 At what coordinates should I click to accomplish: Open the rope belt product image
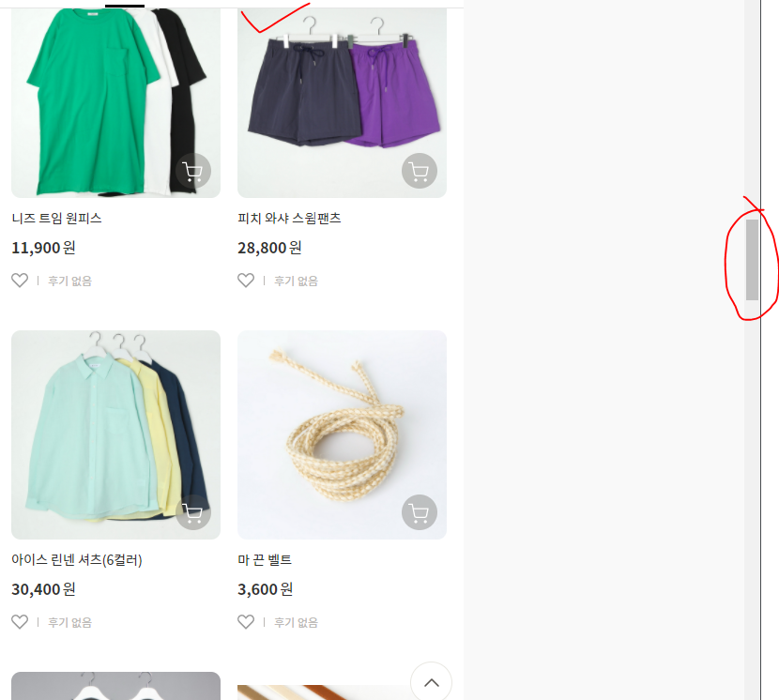click(342, 434)
